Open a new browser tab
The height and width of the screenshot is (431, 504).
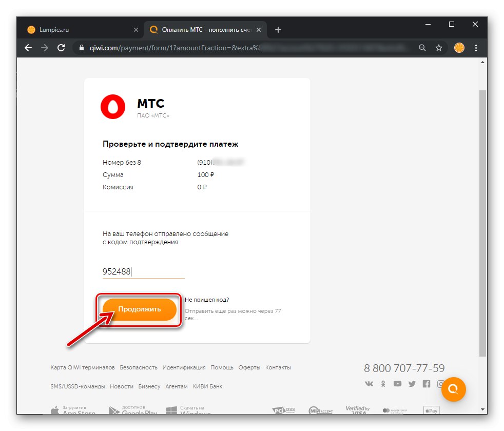coord(278,30)
